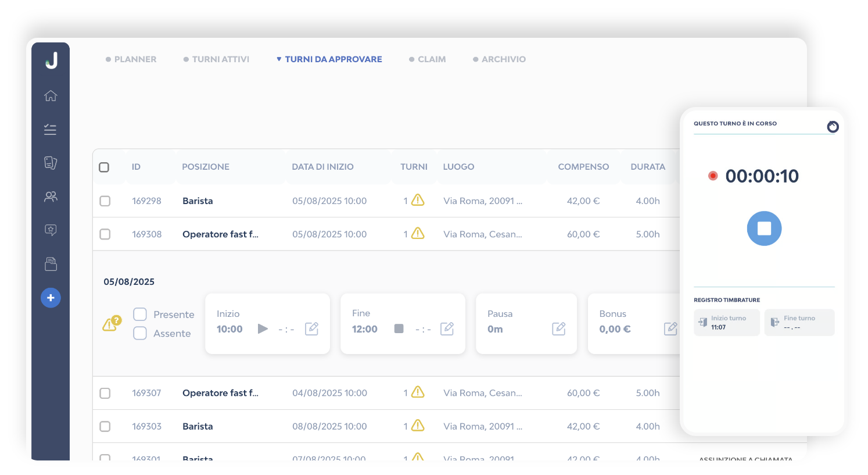Click the 05/08/2025 date heading
Image resolution: width=868 pixels, height=475 pixels.
129,282
